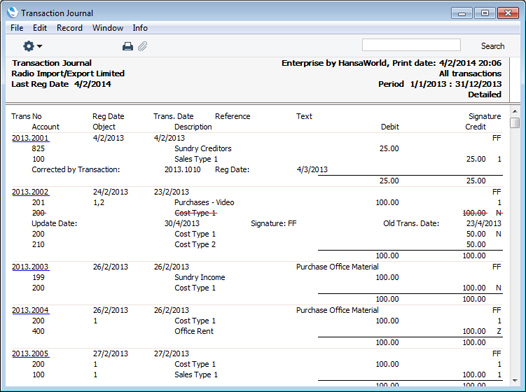Click the search text field

click(x=411, y=45)
